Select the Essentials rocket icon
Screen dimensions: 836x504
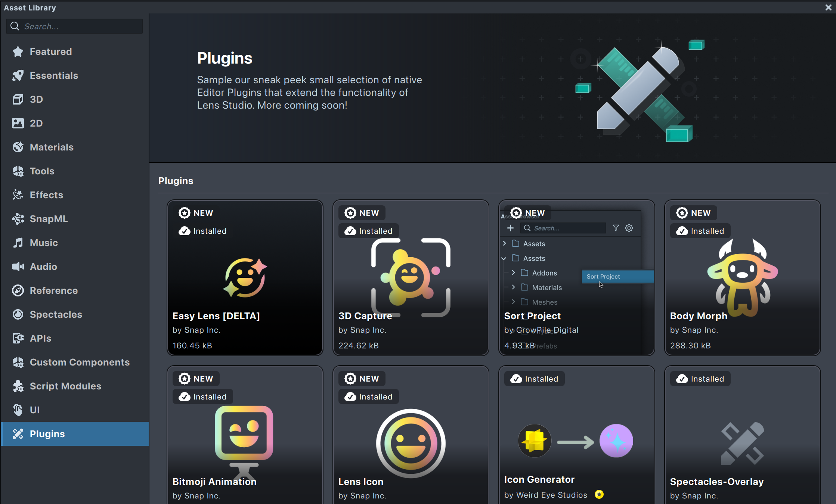pyautogui.click(x=18, y=75)
